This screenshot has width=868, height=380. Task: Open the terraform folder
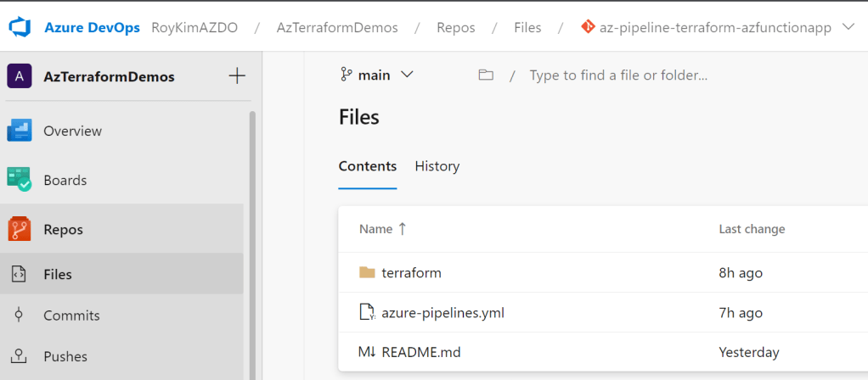(411, 273)
